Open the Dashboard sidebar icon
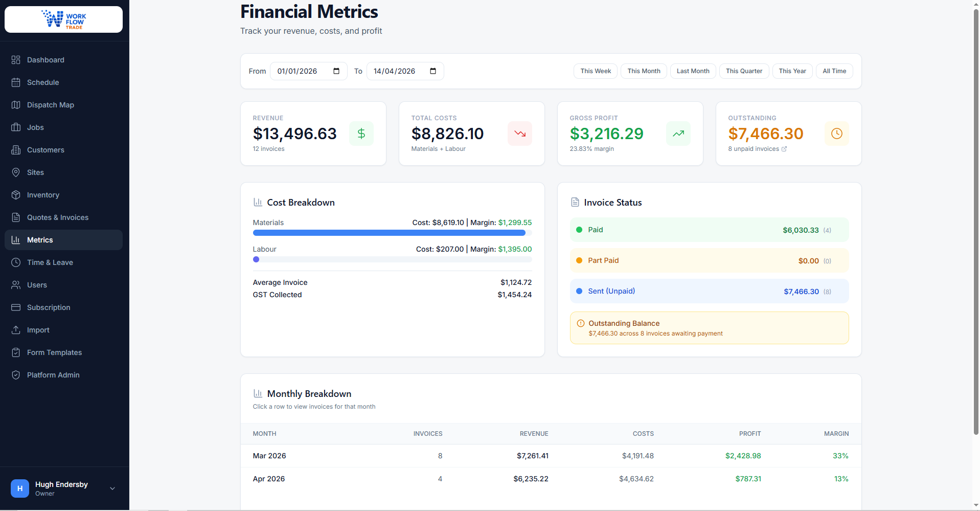This screenshot has width=980, height=511. pos(16,60)
